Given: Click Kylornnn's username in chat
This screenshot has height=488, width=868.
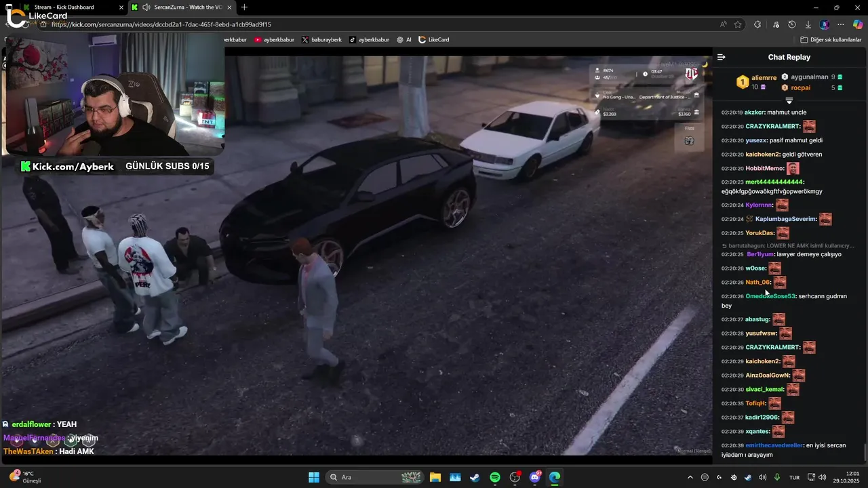Looking at the screenshot, I should (759, 205).
